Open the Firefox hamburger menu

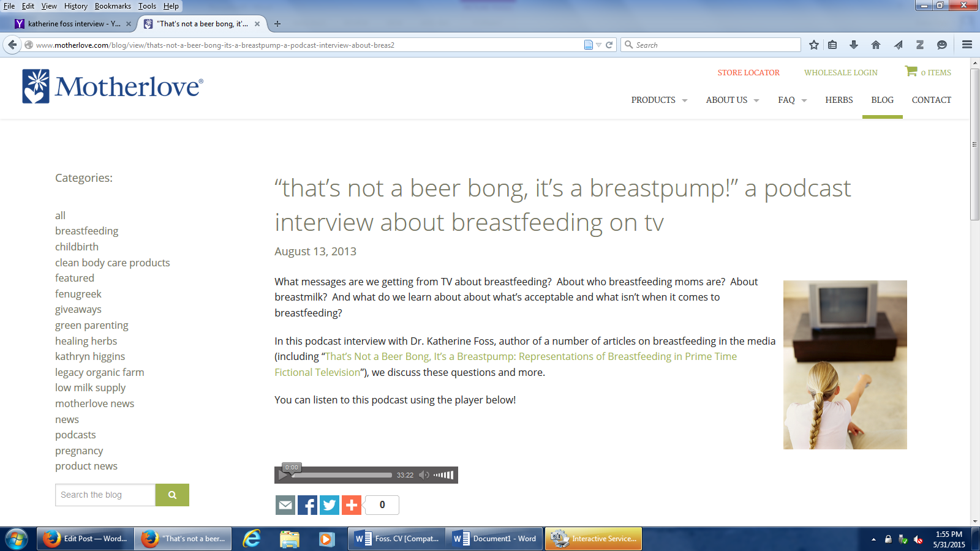pos(967,45)
